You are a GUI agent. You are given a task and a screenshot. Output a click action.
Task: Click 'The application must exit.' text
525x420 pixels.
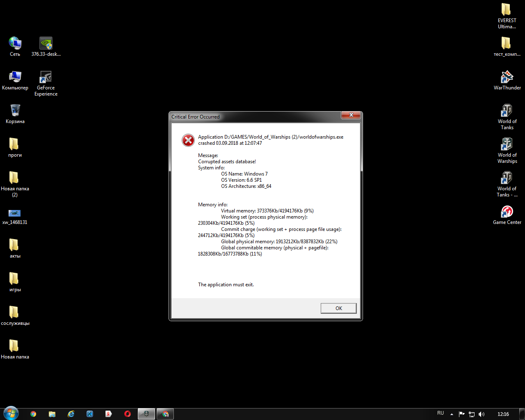tap(226, 285)
